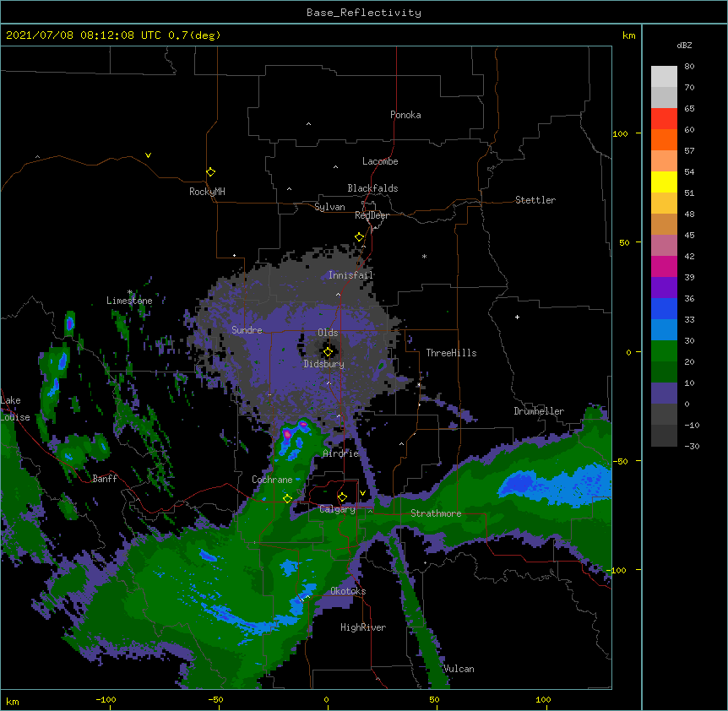The width and height of the screenshot is (728, 711).
Task: Click the Limestone label
Action: pyautogui.click(x=129, y=301)
